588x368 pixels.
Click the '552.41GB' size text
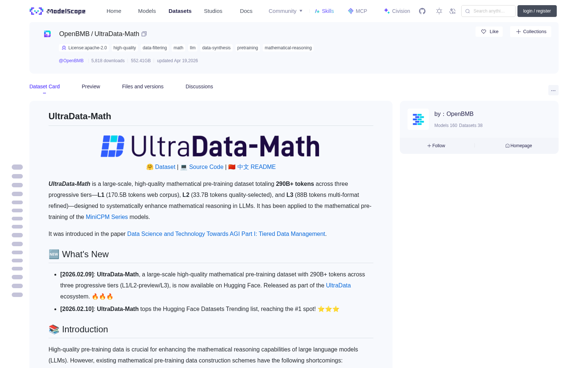(141, 61)
